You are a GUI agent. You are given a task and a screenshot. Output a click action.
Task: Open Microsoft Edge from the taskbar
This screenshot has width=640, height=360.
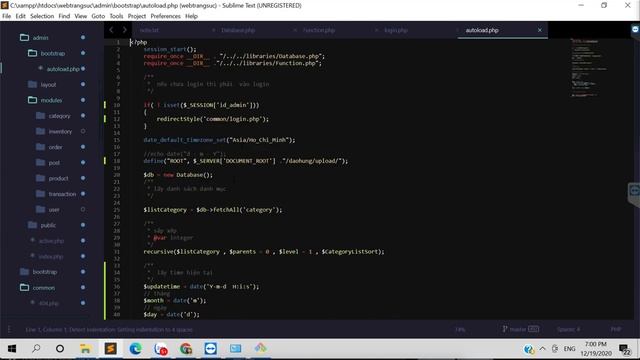[136, 349]
